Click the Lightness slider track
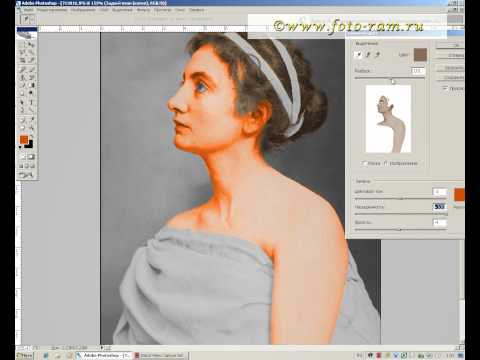Viewport: 480px width, 360px height. coord(400,230)
